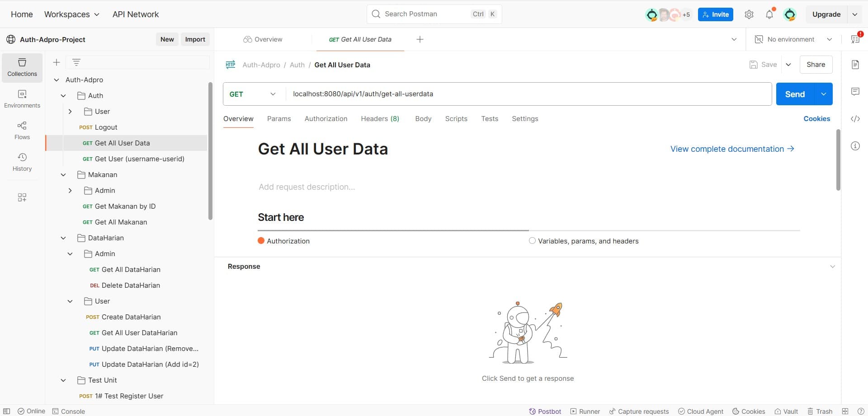Click the Send button
The height and width of the screenshot is (416, 868).
[795, 94]
